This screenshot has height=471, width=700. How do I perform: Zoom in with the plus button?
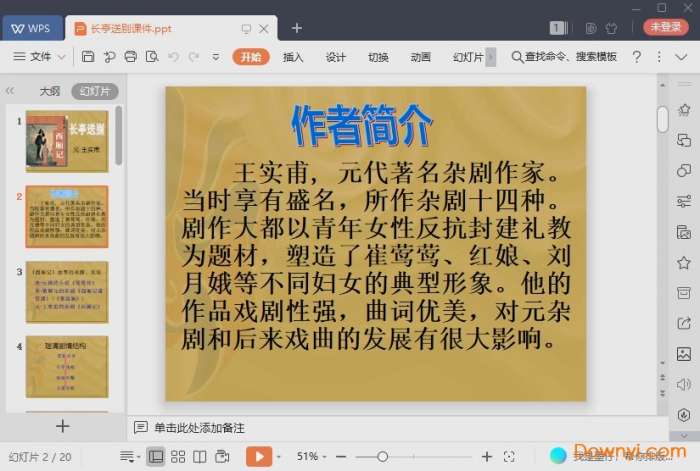click(x=487, y=456)
